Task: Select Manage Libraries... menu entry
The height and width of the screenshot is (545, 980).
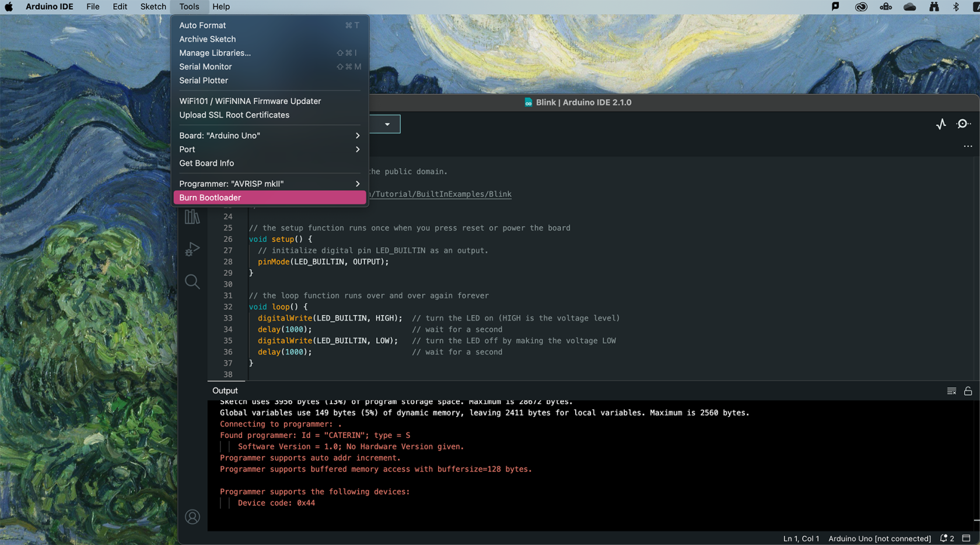Action: 269,53
